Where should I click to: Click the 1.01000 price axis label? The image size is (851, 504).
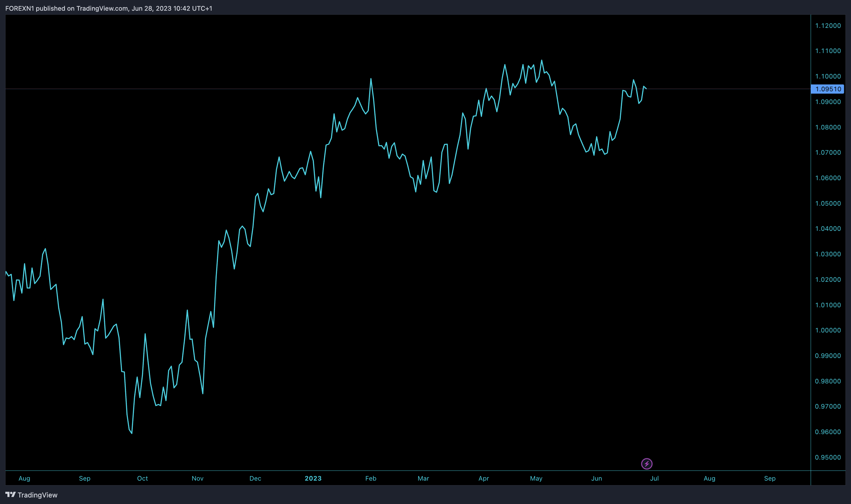(828, 305)
